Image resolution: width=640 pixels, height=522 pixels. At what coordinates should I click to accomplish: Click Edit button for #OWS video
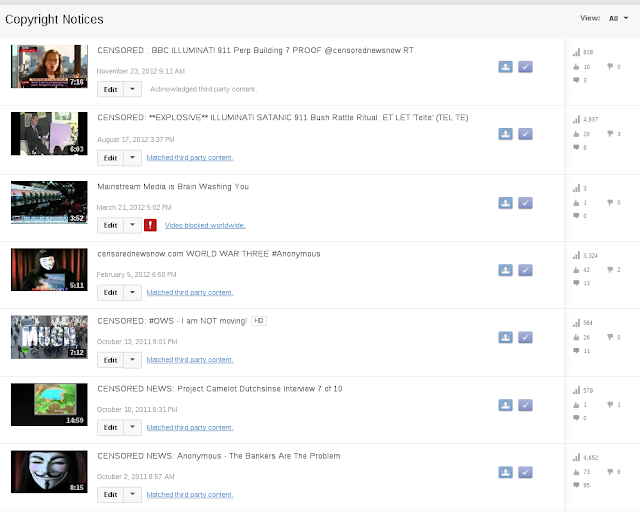pyautogui.click(x=110, y=360)
